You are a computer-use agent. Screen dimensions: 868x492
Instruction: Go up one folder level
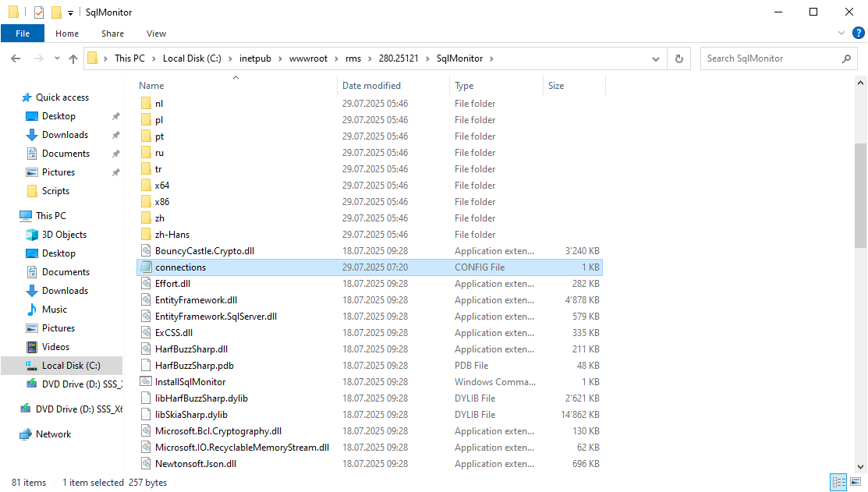pyautogui.click(x=73, y=58)
